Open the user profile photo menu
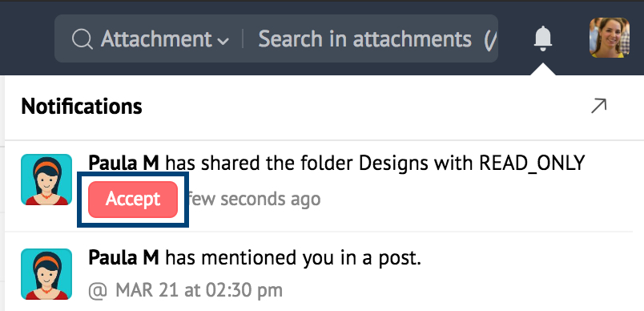 [610, 38]
